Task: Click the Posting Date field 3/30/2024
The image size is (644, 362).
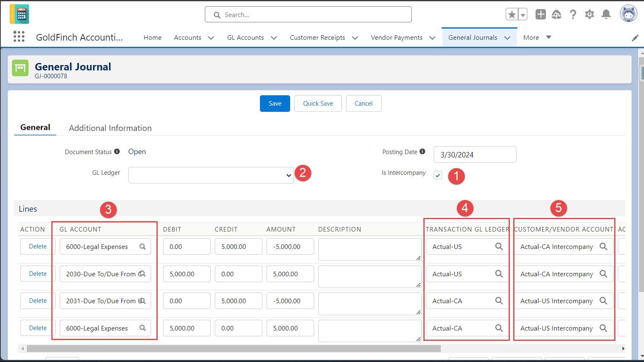Action: 475,154
